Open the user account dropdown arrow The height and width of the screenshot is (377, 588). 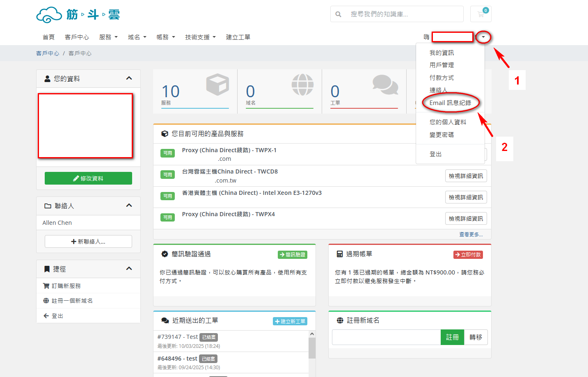pyautogui.click(x=483, y=37)
